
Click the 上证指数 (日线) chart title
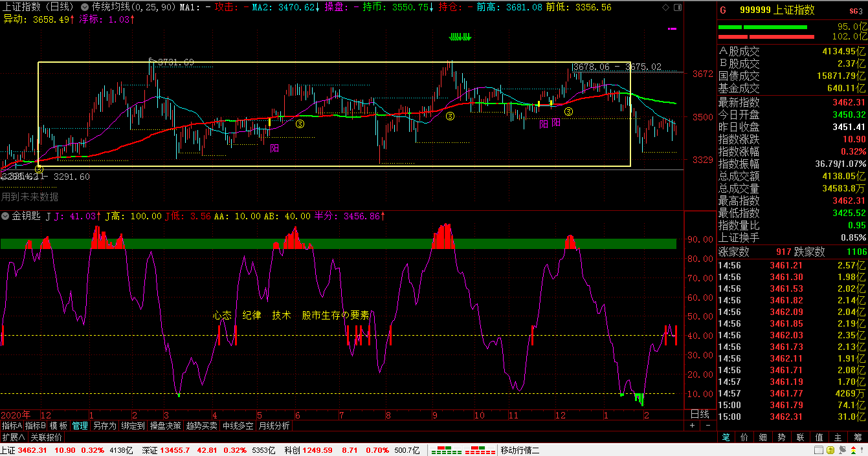tap(40, 7)
